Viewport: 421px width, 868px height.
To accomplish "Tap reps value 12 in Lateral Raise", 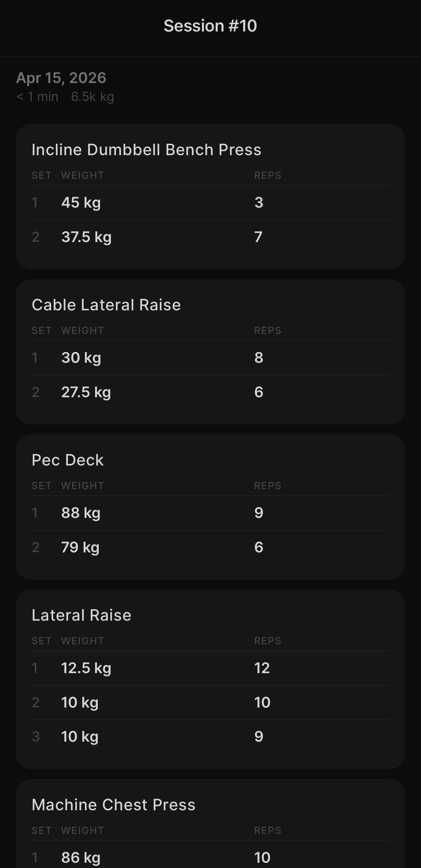I will pyautogui.click(x=262, y=668).
